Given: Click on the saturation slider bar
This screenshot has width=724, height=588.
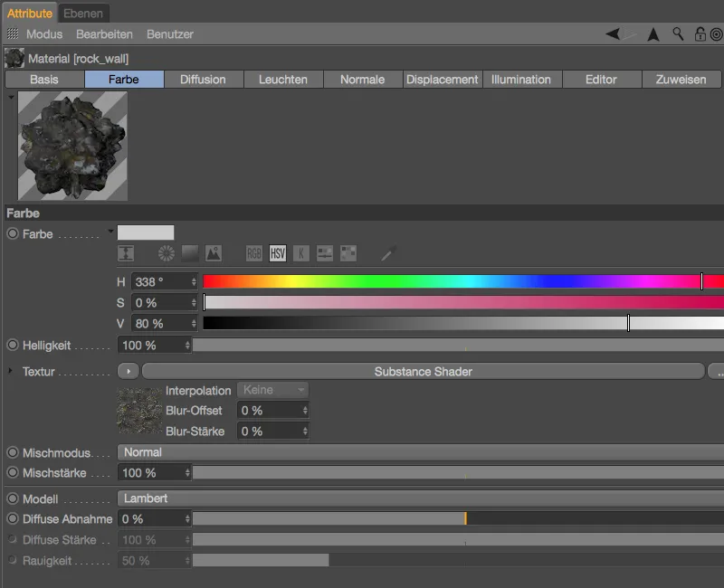Looking at the screenshot, I should tap(463, 302).
